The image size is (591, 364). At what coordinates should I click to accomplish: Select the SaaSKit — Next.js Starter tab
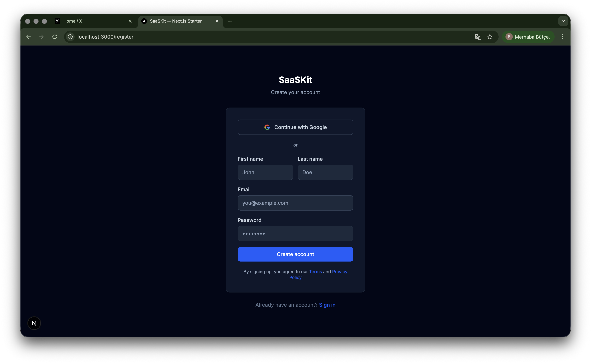tap(181, 21)
